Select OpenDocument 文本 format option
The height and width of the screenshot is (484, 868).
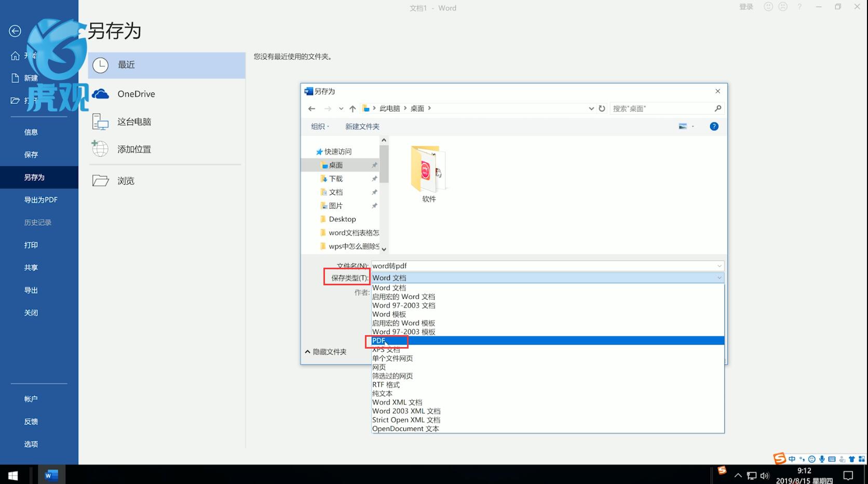click(548, 429)
